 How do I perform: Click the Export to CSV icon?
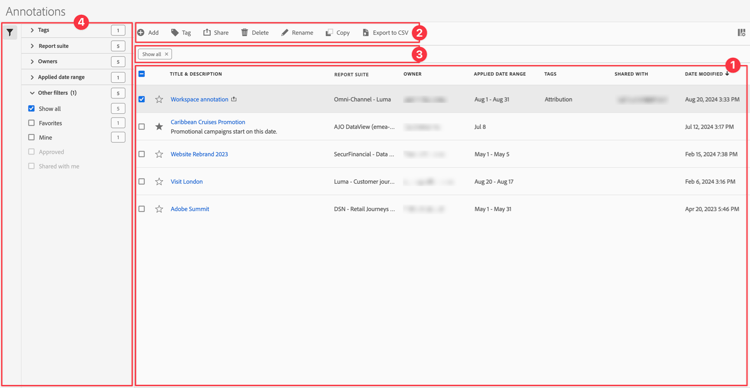366,33
